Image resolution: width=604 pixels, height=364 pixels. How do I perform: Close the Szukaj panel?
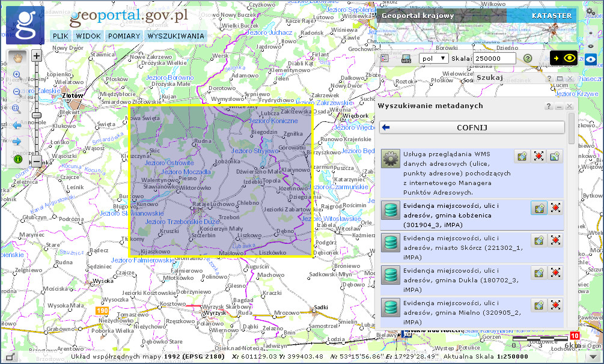click(x=570, y=78)
